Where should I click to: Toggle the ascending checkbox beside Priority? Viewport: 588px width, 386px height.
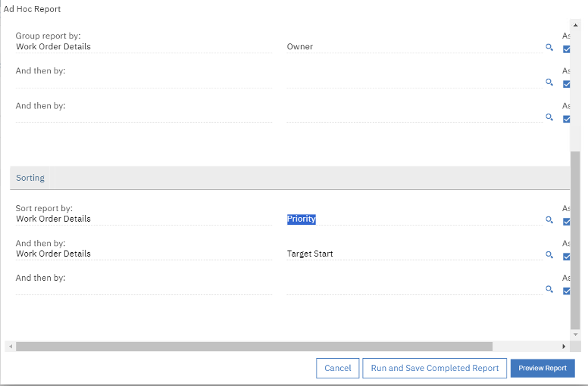coord(567,222)
